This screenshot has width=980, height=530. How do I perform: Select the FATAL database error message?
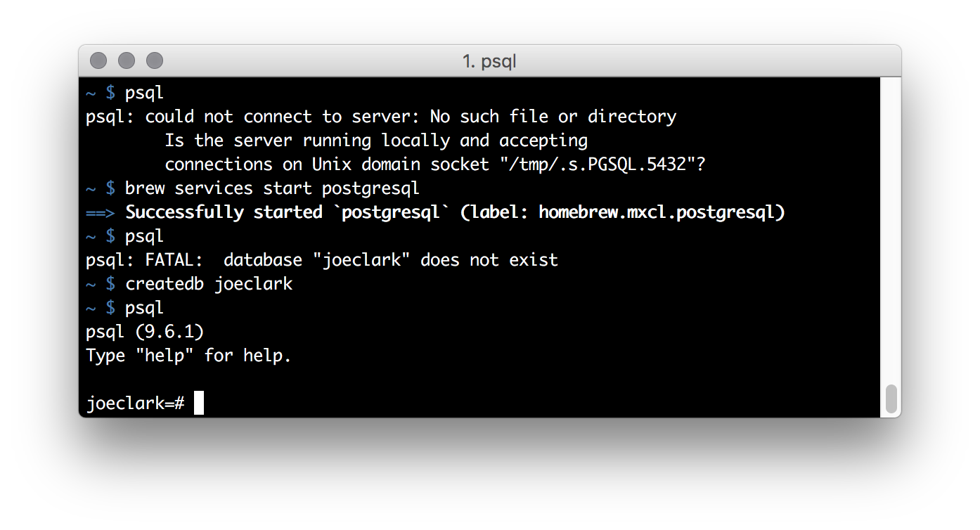[321, 259]
